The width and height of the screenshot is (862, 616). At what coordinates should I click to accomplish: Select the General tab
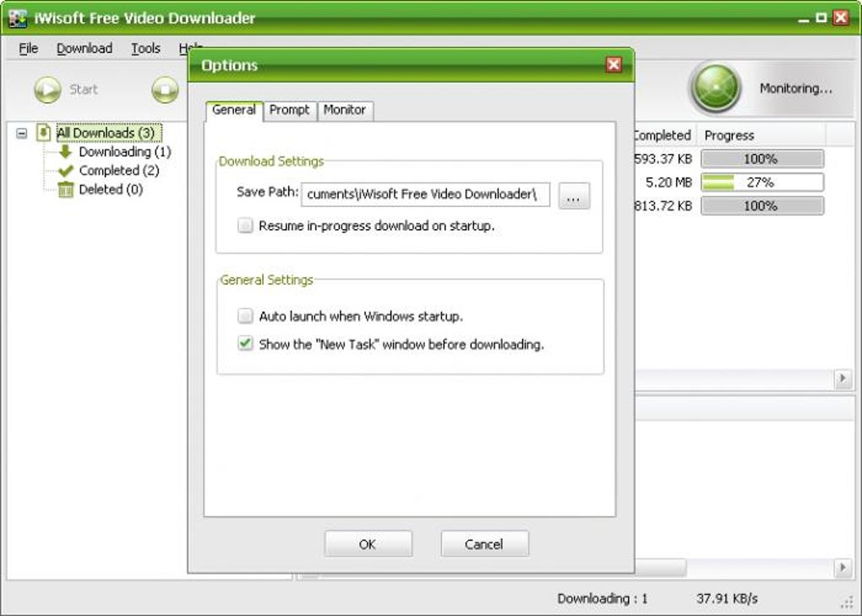point(234,110)
